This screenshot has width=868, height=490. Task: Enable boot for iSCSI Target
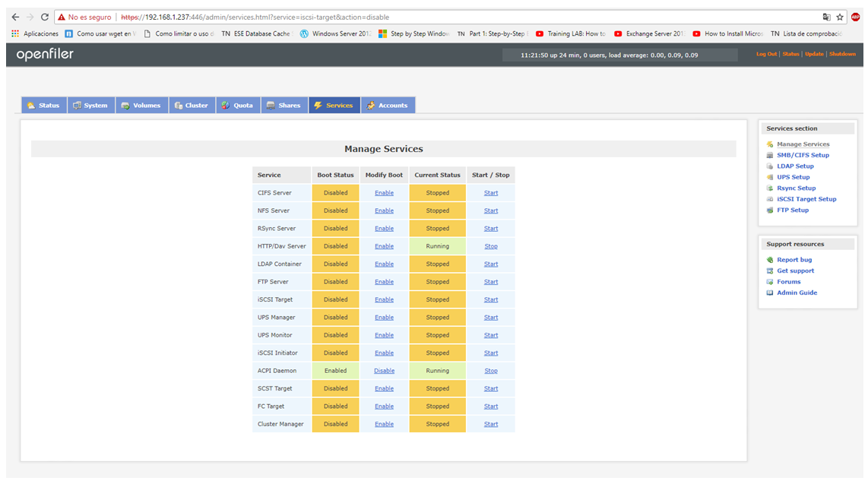point(384,300)
